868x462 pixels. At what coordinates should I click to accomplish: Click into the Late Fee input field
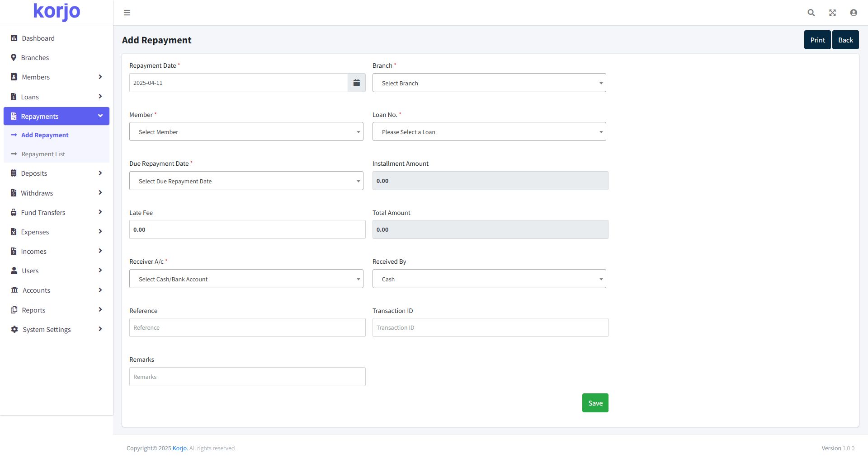click(x=247, y=229)
